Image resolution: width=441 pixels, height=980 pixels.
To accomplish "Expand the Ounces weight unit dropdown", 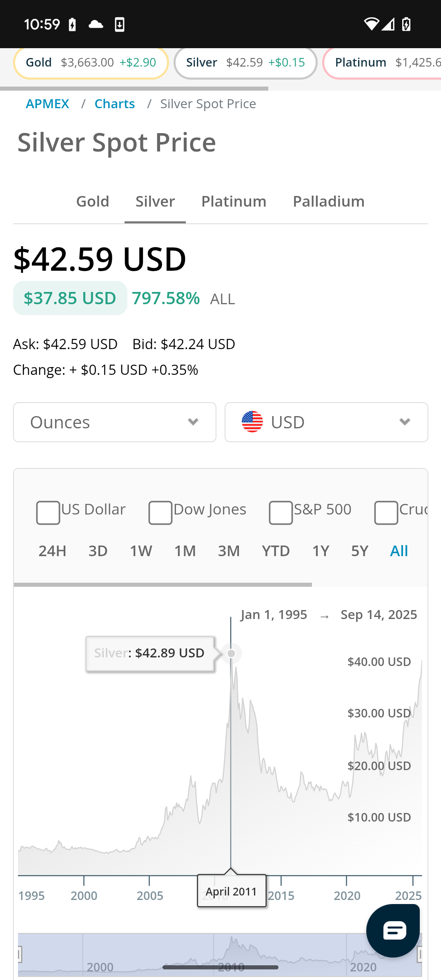I will (115, 422).
